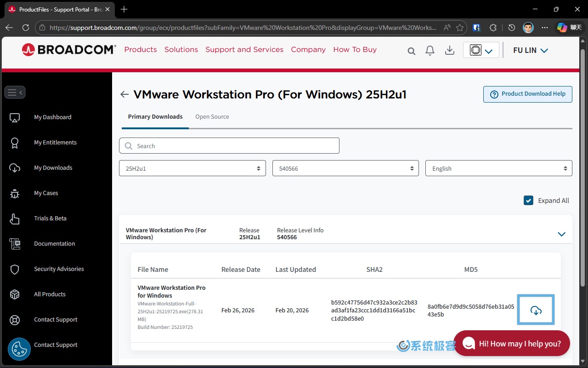Open My Dashboard from the sidebar
The width and height of the screenshot is (588, 368).
click(52, 117)
